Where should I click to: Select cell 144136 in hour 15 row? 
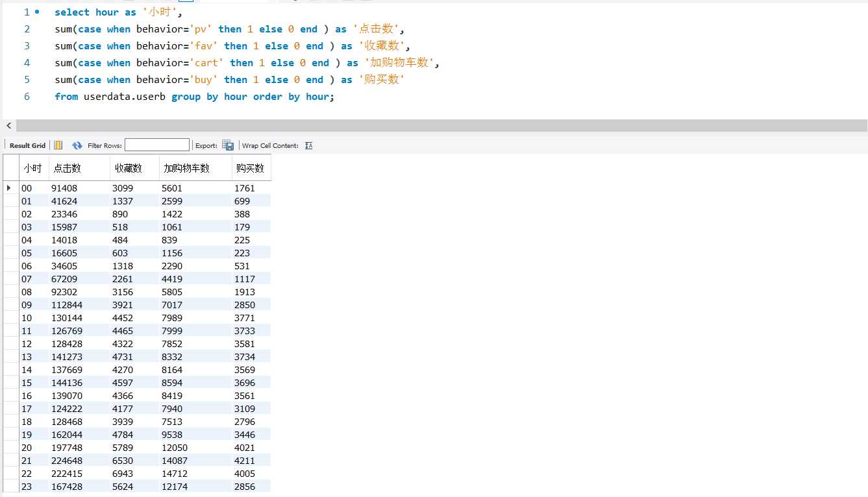79,383
